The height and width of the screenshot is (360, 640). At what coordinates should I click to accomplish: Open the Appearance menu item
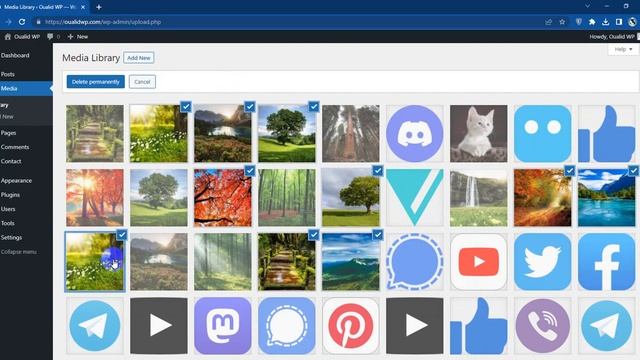[x=16, y=180]
